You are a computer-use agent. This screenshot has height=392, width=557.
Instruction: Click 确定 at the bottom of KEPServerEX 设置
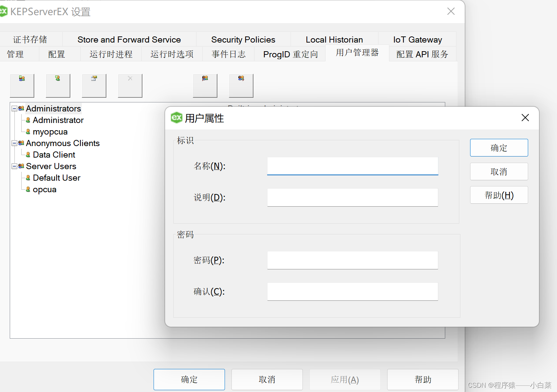pos(189,379)
